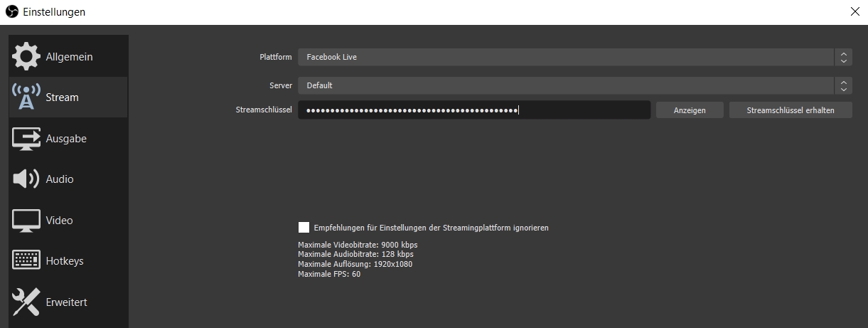868x328 pixels.
Task: Click the OBS logo in the title bar
Action: [x=11, y=12]
